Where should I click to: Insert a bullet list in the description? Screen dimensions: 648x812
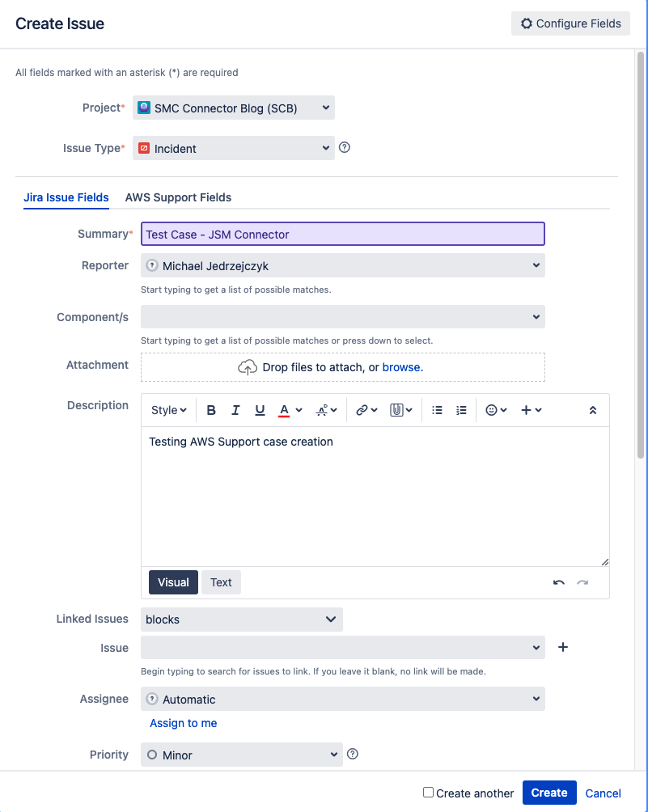point(437,410)
